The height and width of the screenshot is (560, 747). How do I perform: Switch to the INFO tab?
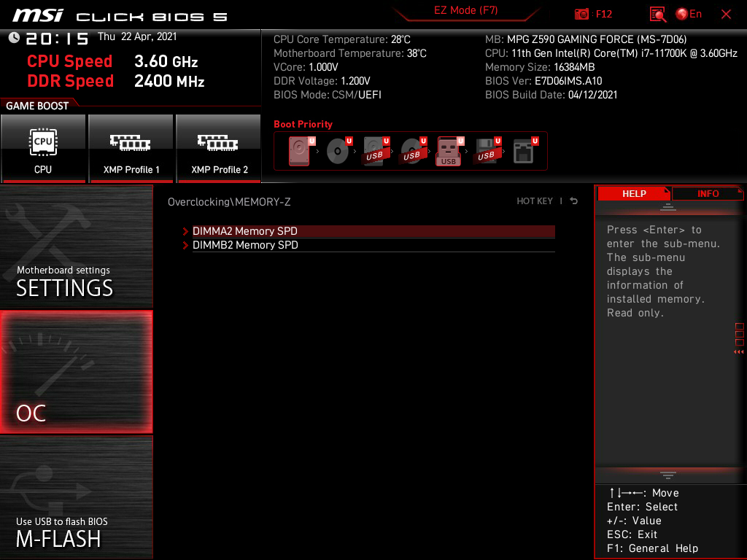coord(708,193)
